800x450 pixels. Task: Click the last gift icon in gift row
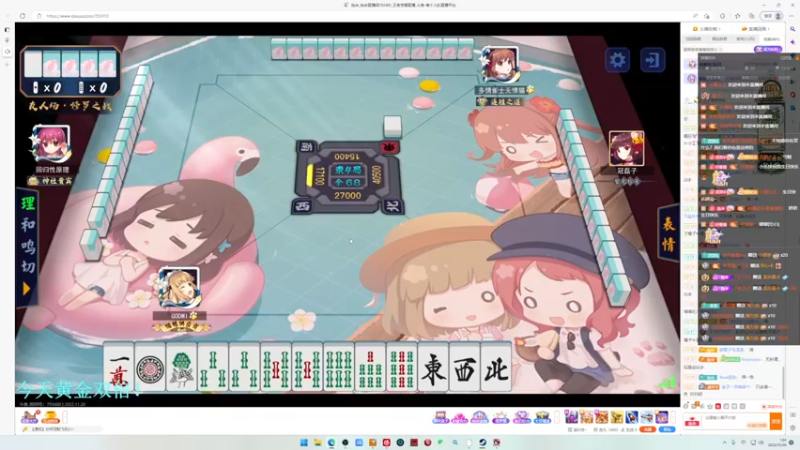(662, 417)
